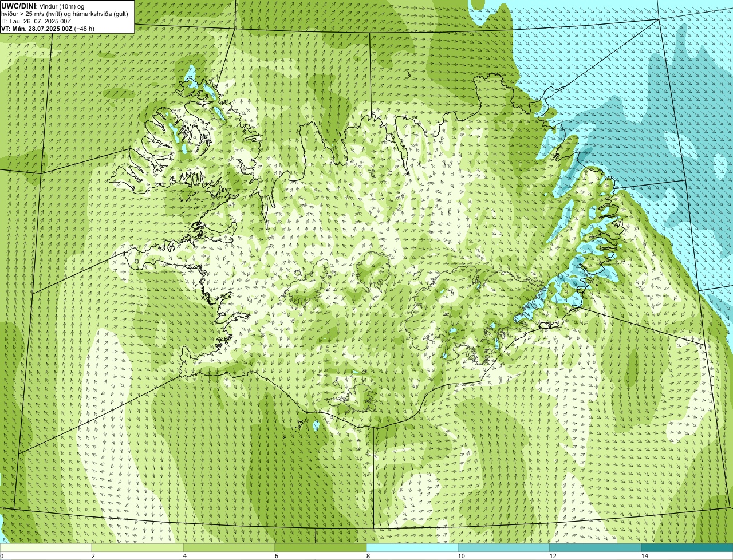Screen dimensions: 733x560
Task: Click the "IT: Lau. 26. 07. 2025 00Z" line
Action: (x=36, y=21)
